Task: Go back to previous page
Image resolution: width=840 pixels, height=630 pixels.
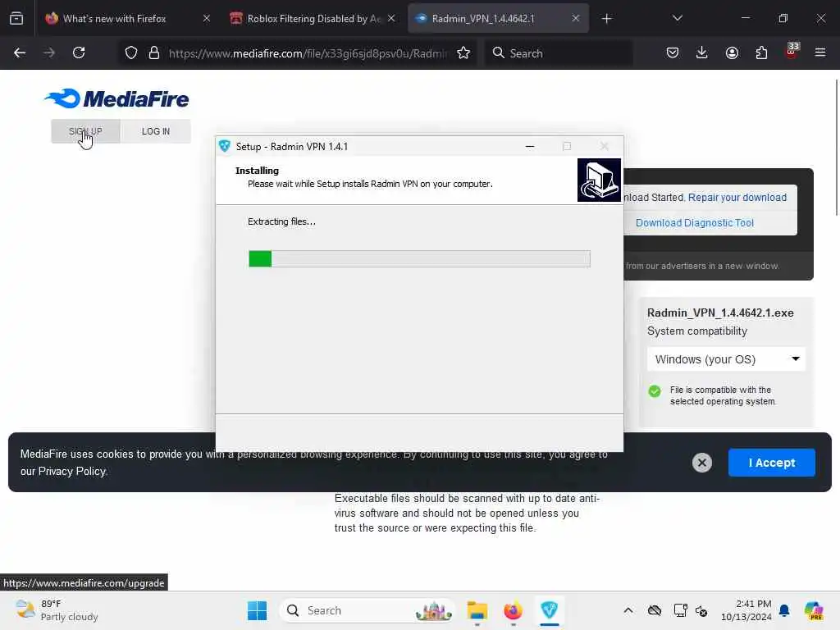Action: (x=20, y=52)
